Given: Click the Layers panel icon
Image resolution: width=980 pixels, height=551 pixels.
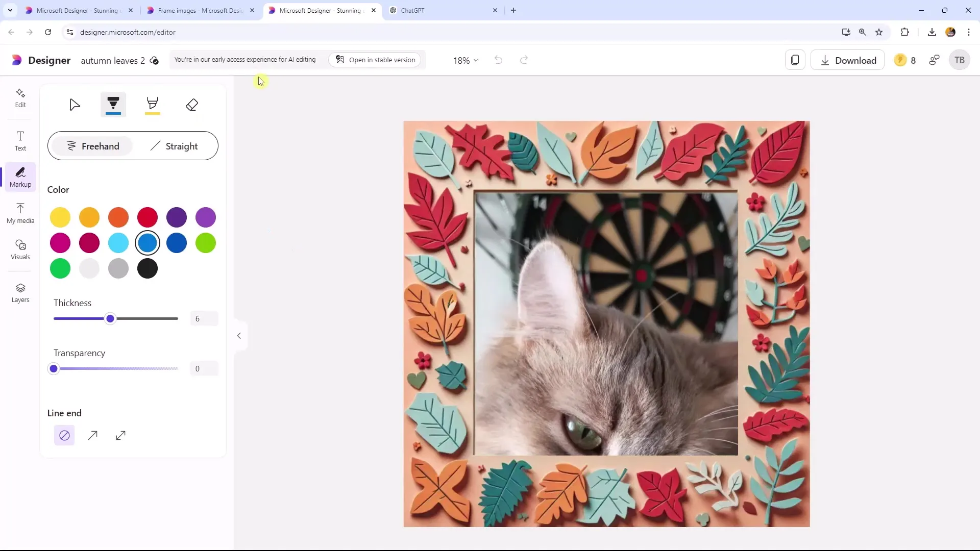Looking at the screenshot, I should pos(20,292).
